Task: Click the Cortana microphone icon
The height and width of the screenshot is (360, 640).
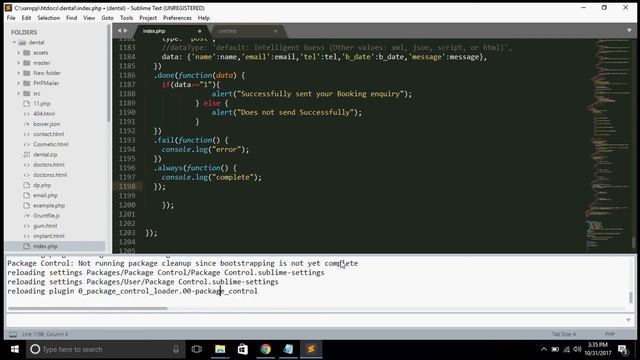Action: click(176, 349)
